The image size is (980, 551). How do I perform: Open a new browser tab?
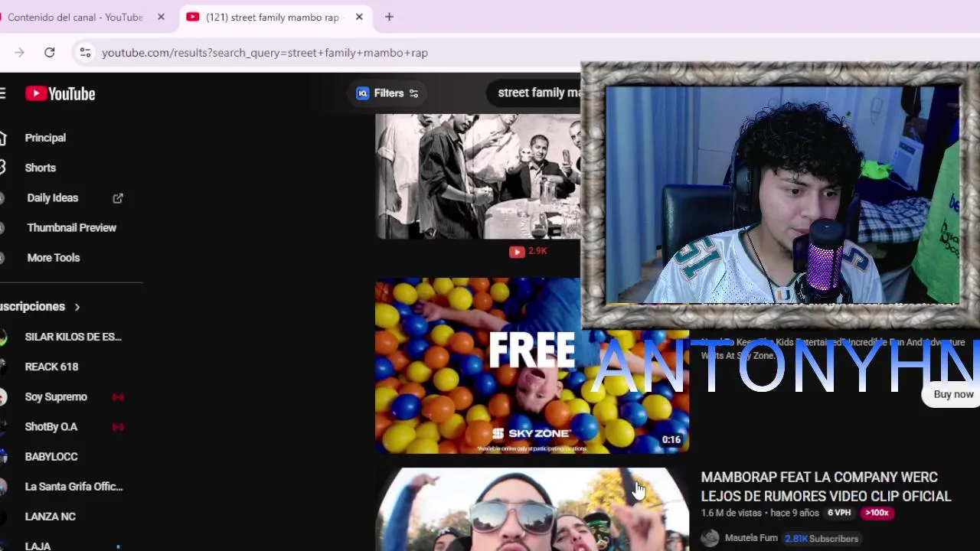pyautogui.click(x=389, y=17)
